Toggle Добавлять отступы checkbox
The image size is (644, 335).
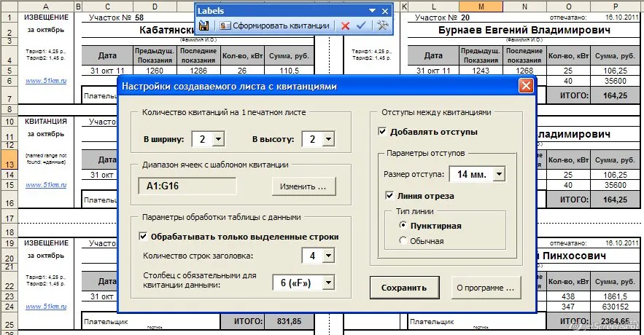point(383,132)
